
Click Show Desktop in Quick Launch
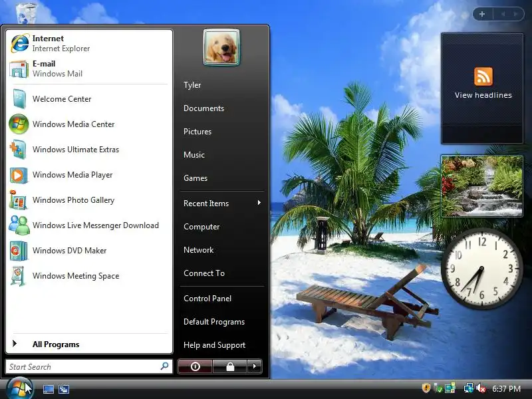click(48, 389)
